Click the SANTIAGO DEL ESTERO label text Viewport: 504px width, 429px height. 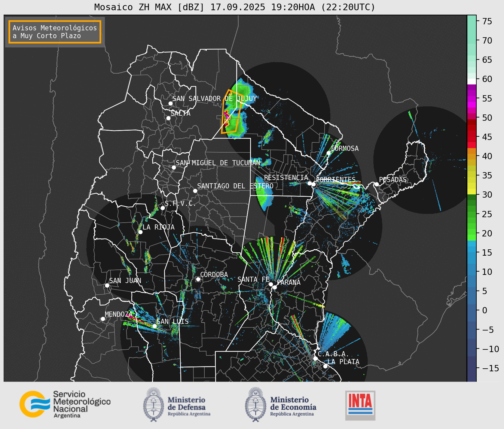pyautogui.click(x=235, y=186)
